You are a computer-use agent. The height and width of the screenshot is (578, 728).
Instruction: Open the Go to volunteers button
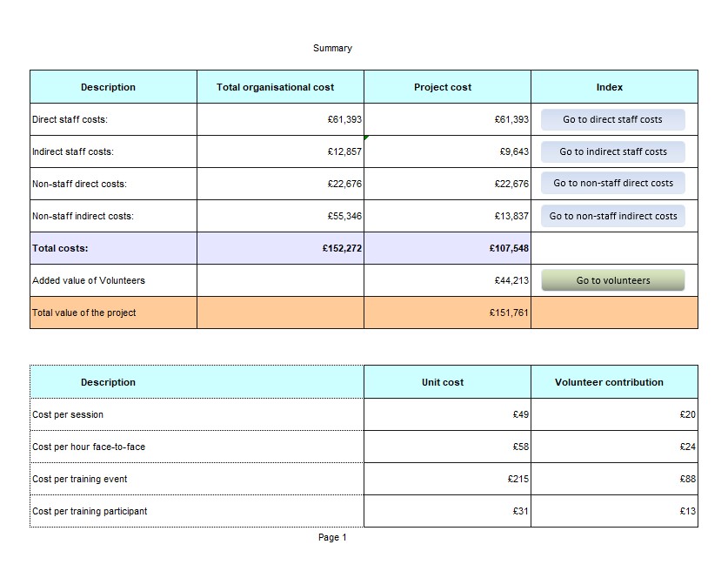[x=613, y=280]
